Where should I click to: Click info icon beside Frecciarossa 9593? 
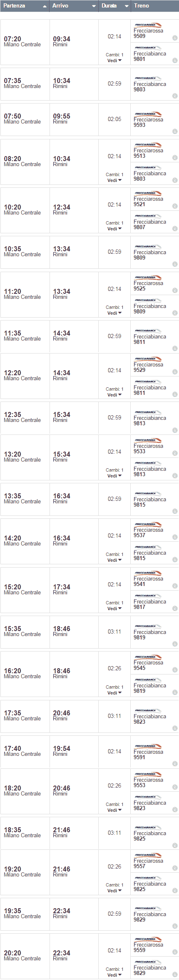tap(175, 131)
